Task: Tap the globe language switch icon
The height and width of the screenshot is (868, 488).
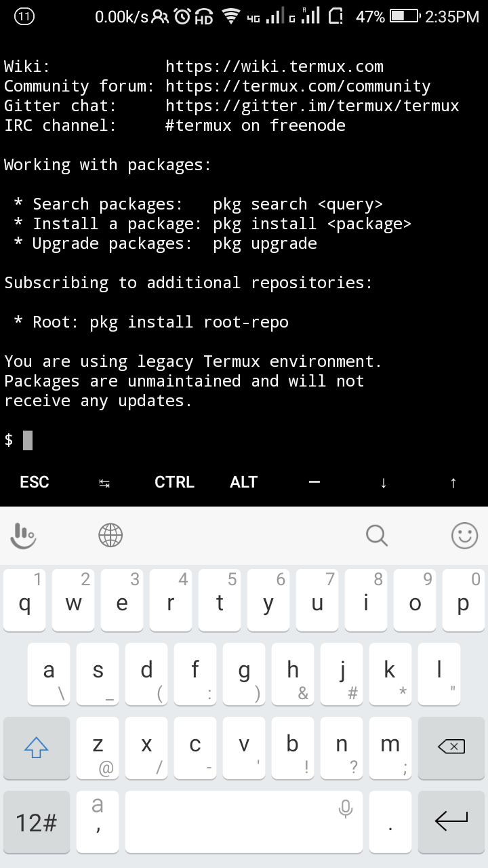Action: click(x=110, y=536)
